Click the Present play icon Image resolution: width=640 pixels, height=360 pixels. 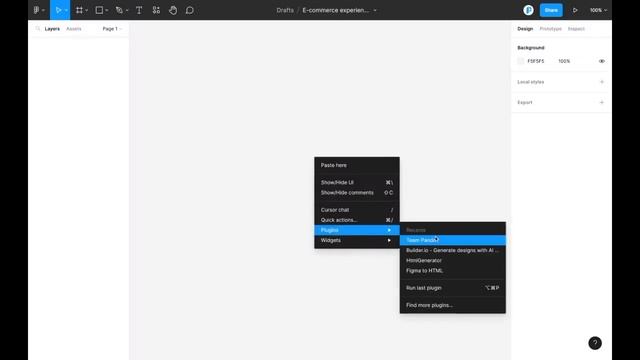pyautogui.click(x=575, y=10)
